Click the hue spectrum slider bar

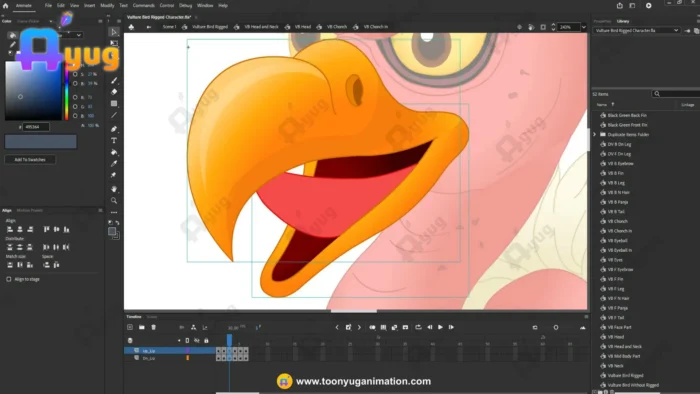click(67, 91)
